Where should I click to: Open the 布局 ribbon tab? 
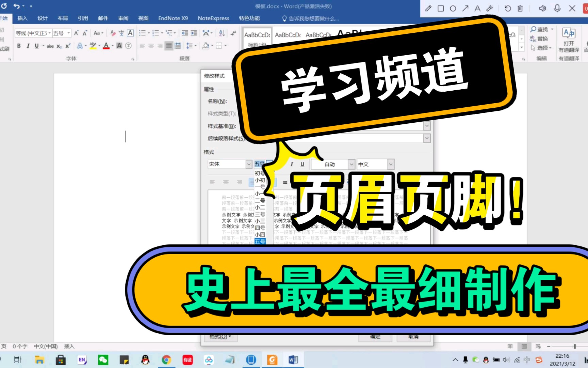click(63, 18)
